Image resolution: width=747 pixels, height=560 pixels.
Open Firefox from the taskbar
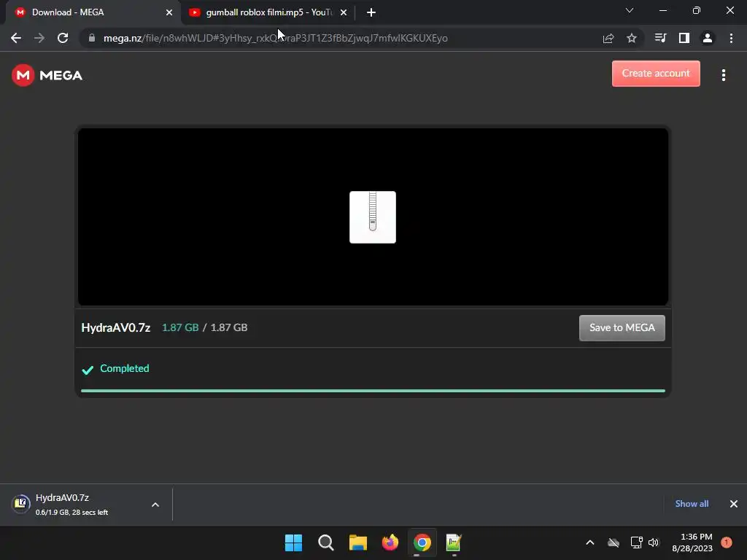[390, 542]
